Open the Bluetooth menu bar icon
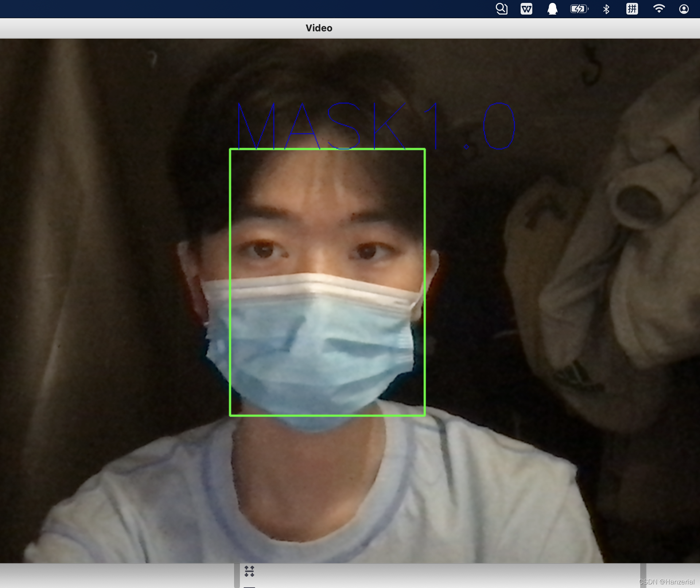The height and width of the screenshot is (588, 700). click(606, 9)
